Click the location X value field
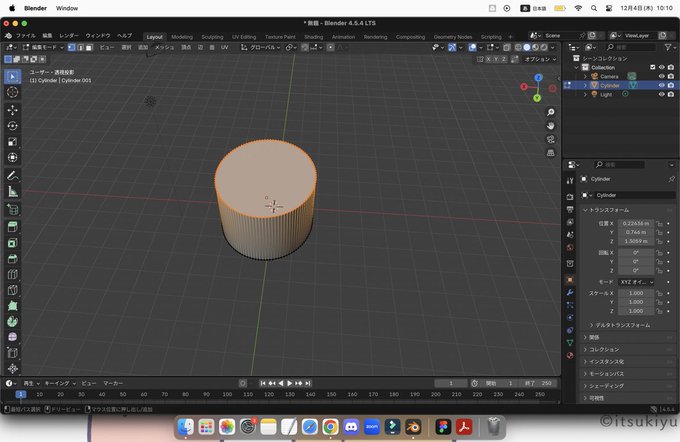This screenshot has height=442, width=680. (636, 223)
